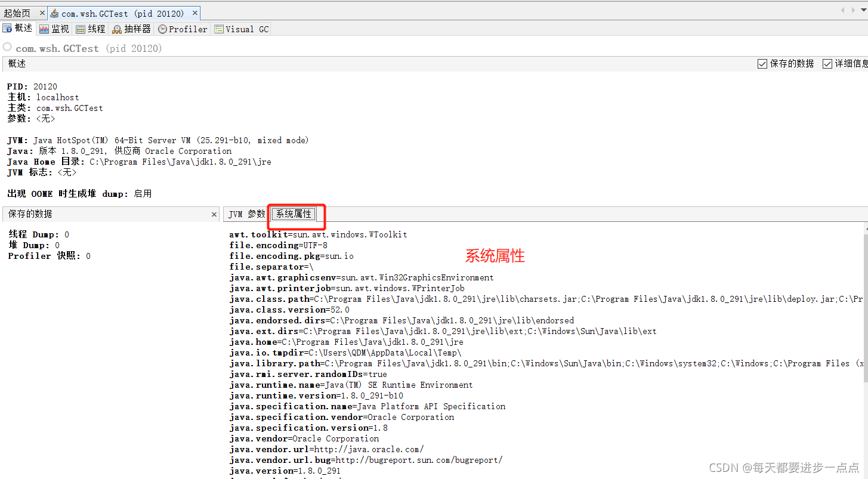This screenshot has width=868, height=479.
Task: Open the Visual GC view
Action: (241, 28)
